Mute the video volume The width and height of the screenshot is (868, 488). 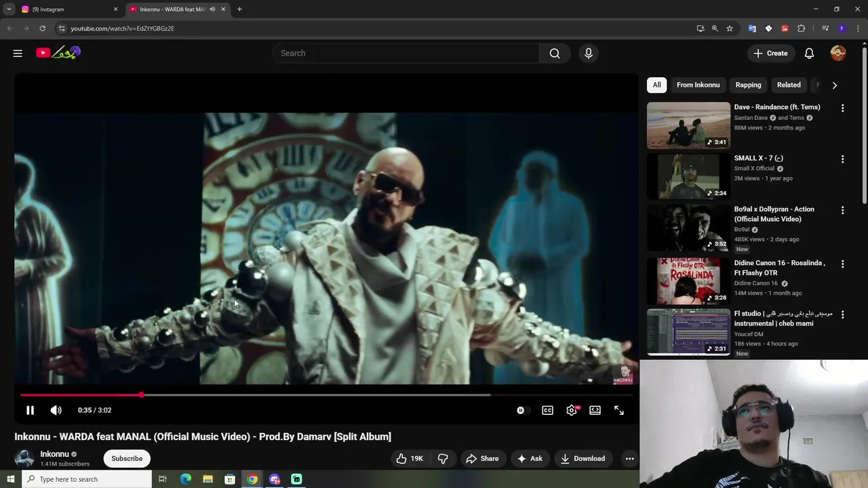click(x=56, y=410)
